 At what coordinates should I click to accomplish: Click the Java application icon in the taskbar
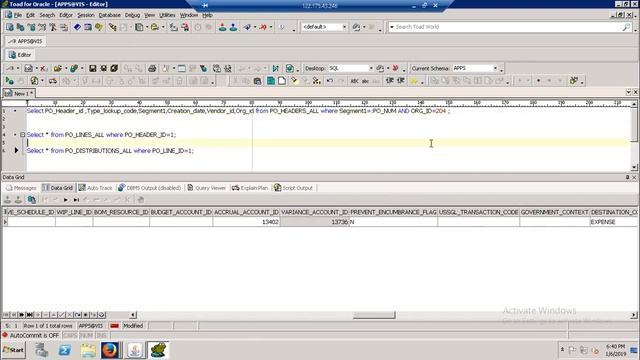(135, 350)
